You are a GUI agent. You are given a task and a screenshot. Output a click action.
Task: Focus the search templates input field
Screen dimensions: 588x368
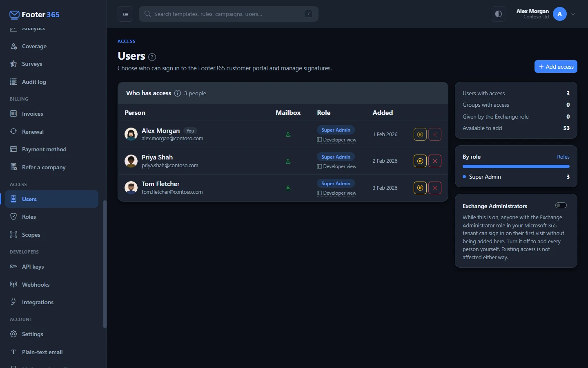[229, 14]
